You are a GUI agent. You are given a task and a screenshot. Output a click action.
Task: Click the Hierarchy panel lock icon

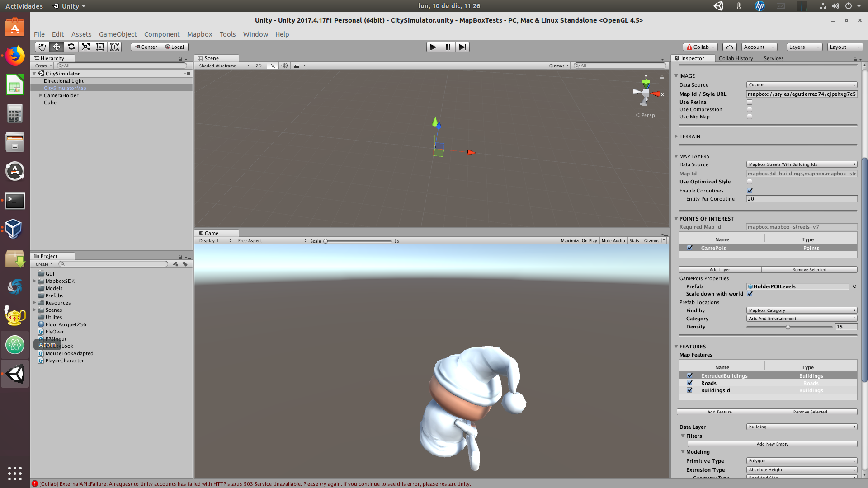click(180, 59)
